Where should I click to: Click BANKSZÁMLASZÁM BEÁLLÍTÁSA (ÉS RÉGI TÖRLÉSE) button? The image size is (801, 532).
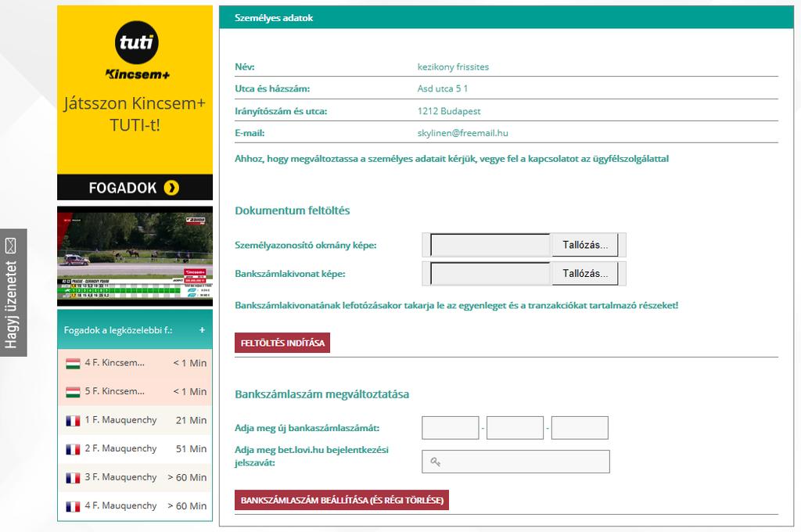[x=342, y=500]
